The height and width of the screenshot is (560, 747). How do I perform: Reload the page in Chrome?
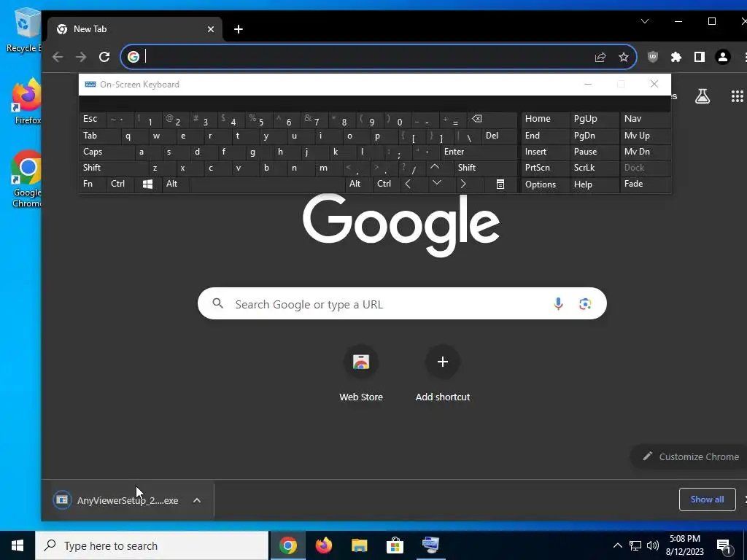point(104,57)
